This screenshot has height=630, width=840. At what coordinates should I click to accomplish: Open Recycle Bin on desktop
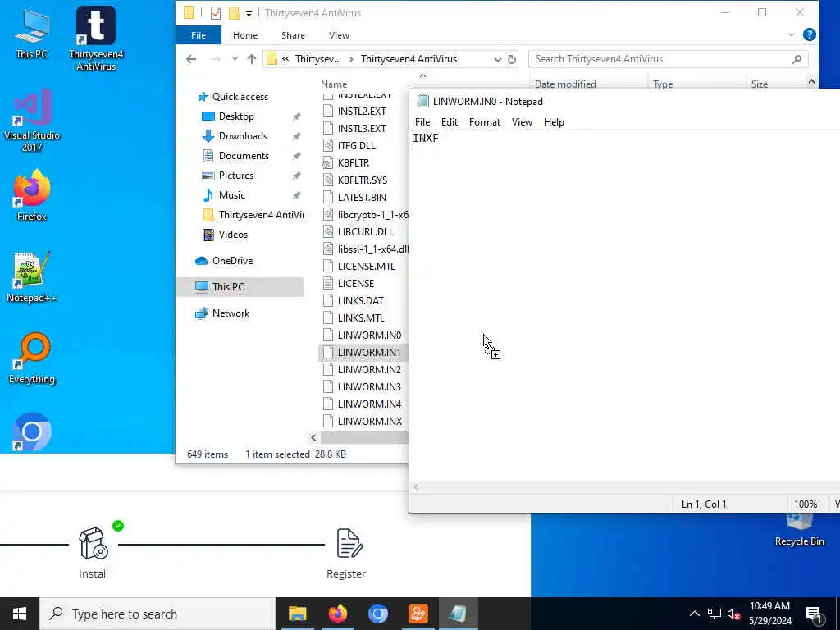click(x=799, y=531)
